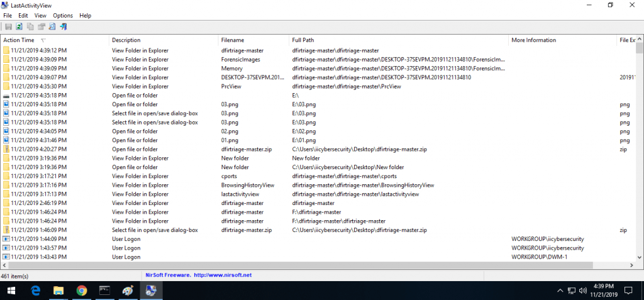Click the 461 item(s) status bar text
644x300 pixels.
pos(15,276)
